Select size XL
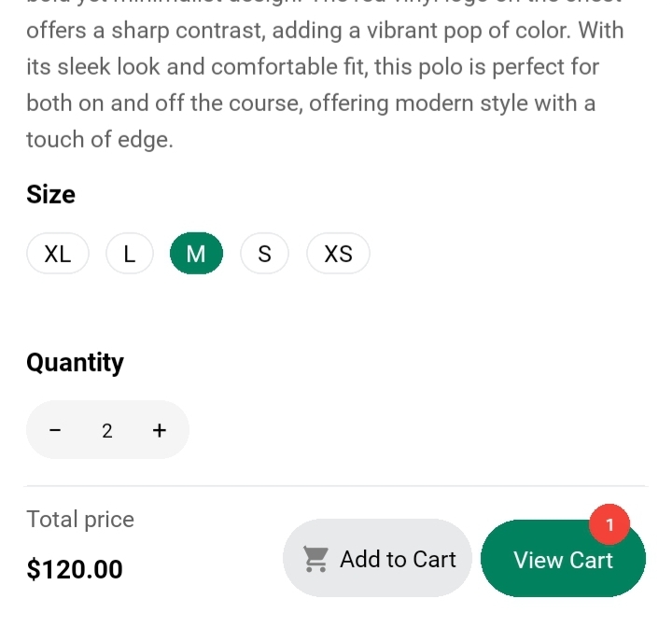 click(58, 254)
